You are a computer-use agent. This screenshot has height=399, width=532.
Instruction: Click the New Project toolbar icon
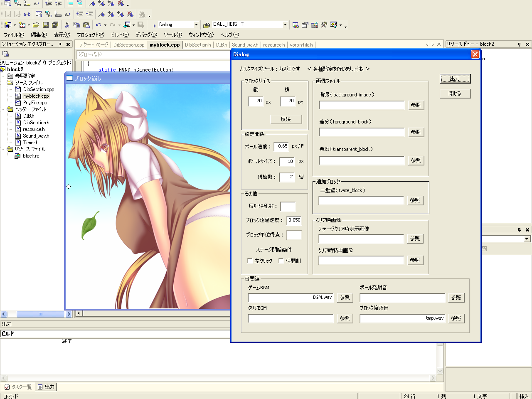point(7,25)
